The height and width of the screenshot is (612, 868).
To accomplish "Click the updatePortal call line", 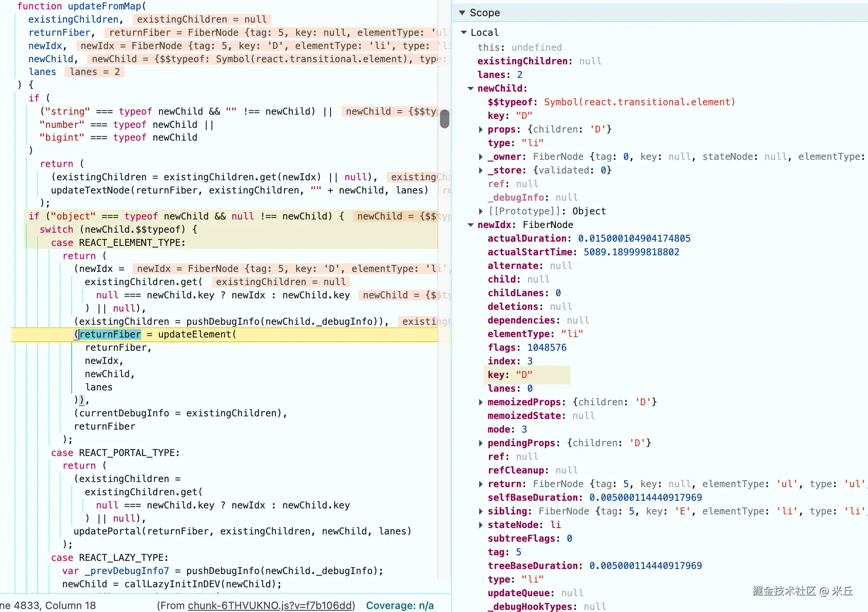I will tap(242, 531).
